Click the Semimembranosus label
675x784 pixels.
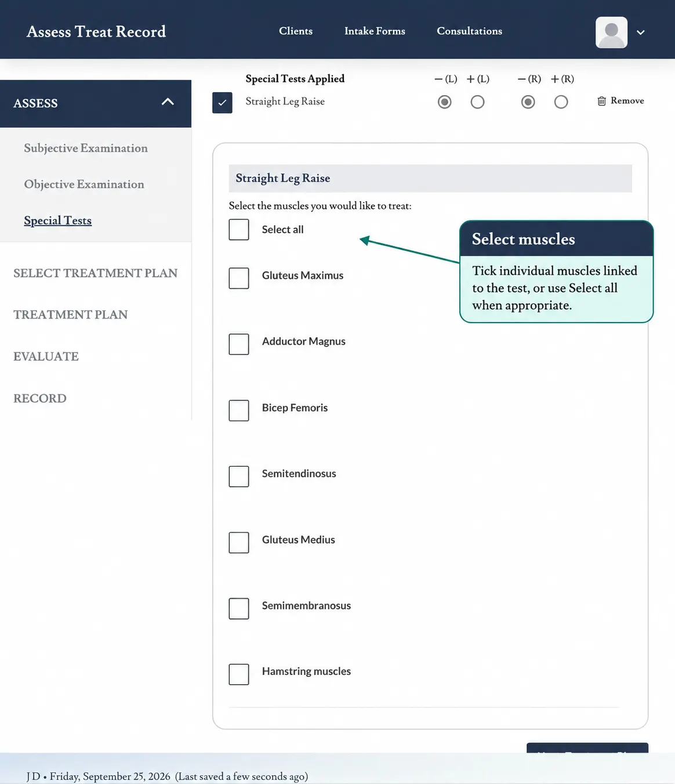point(306,606)
